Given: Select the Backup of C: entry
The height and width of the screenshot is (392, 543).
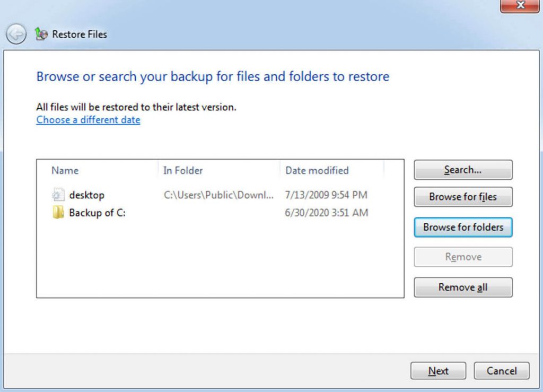Looking at the screenshot, I should click(97, 213).
